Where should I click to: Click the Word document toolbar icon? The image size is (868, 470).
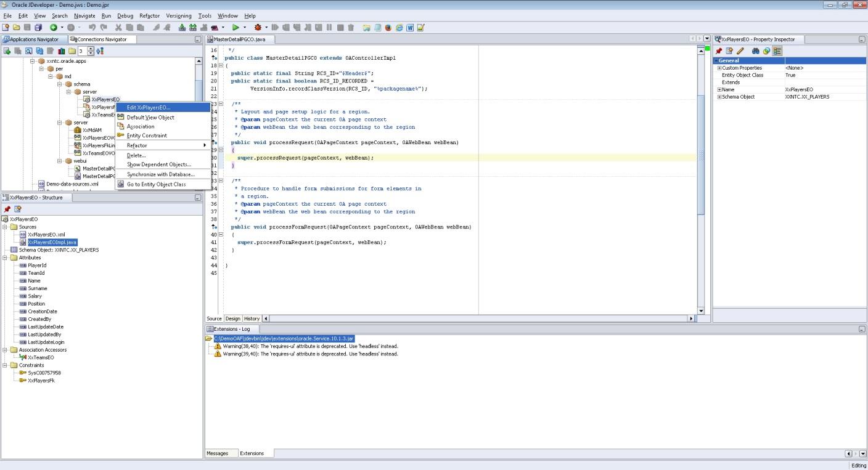[x=410, y=27]
